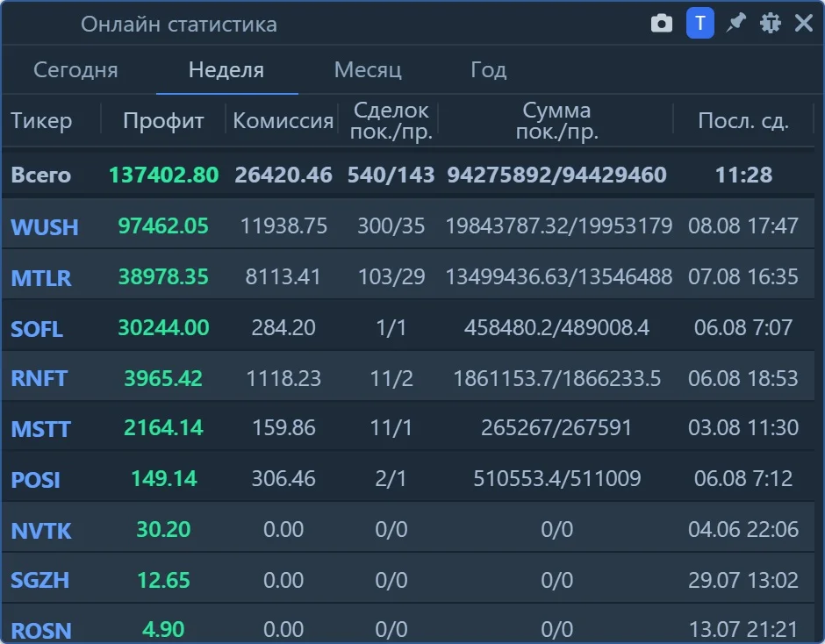The image size is (825, 644).
Task: Click MSTT sum 265267/267591
Action: tap(556, 427)
